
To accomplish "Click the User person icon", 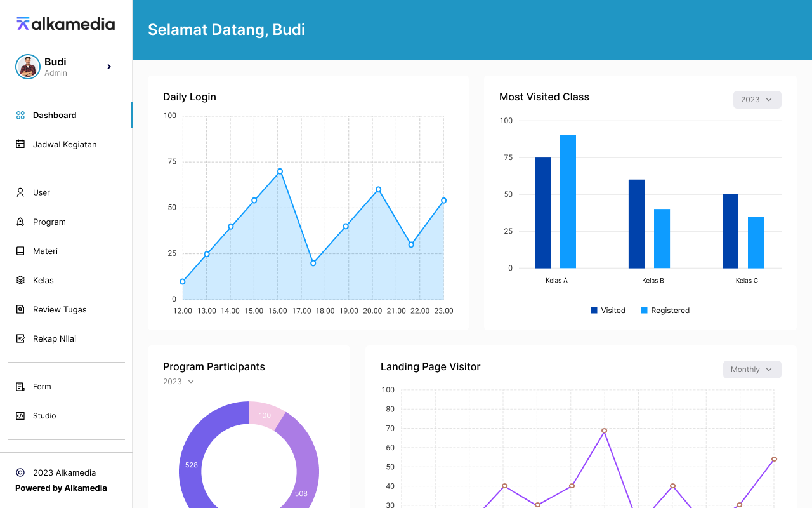I will coord(20,192).
